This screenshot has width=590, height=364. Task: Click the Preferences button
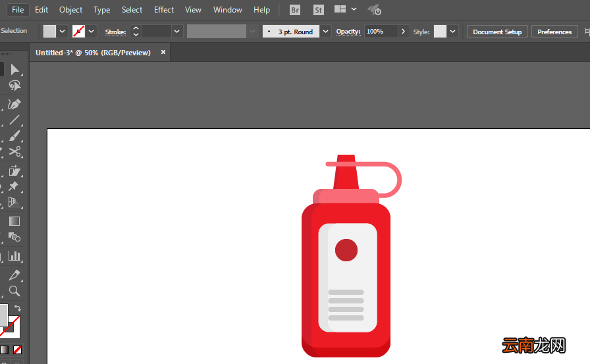coord(554,32)
